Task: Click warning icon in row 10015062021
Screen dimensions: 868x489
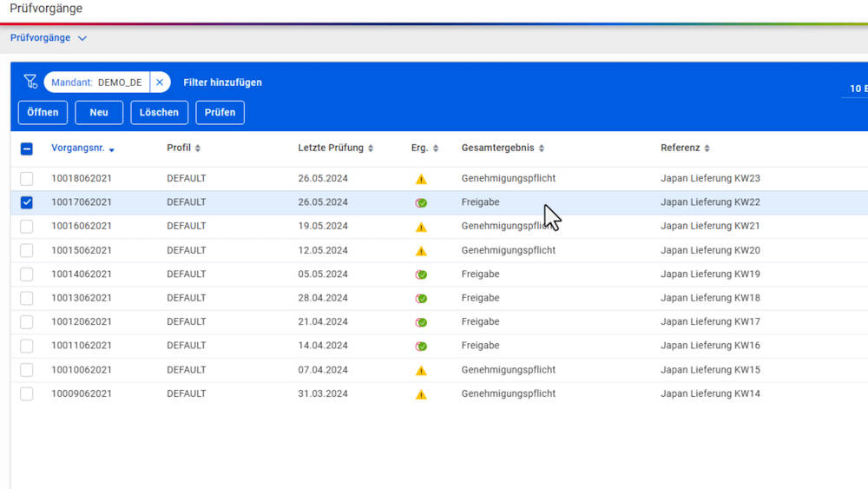Action: click(421, 251)
